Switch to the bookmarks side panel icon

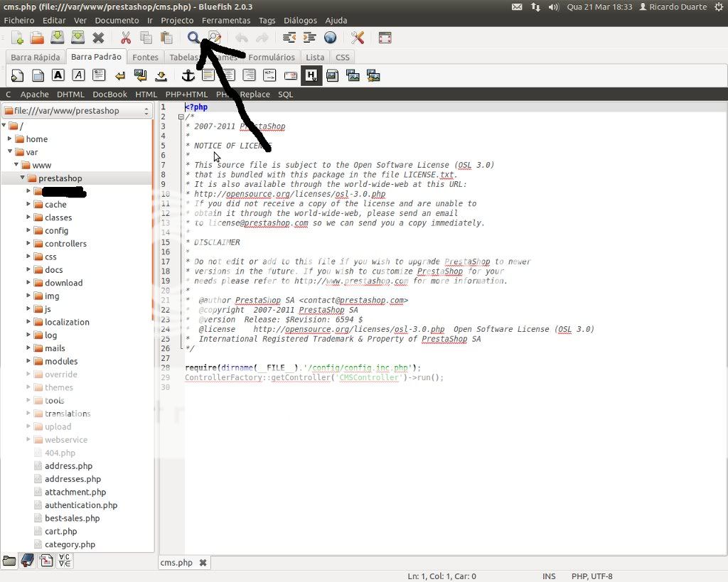27,561
